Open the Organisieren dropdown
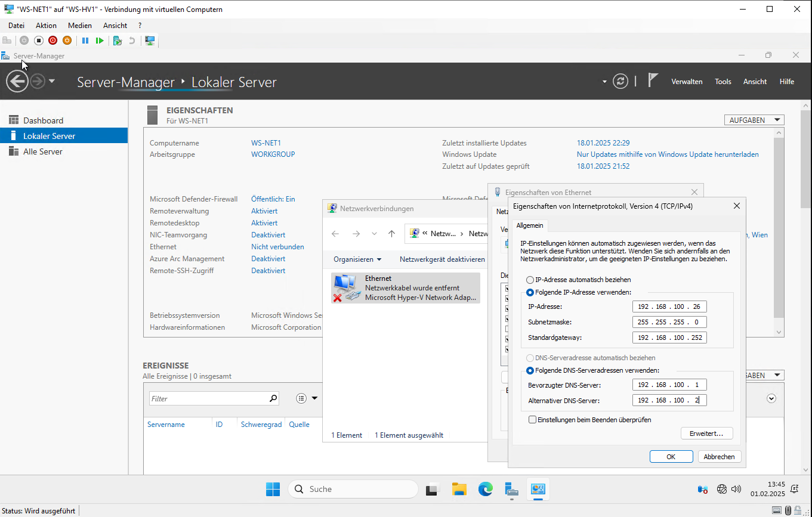This screenshot has width=812, height=517. [x=357, y=259]
